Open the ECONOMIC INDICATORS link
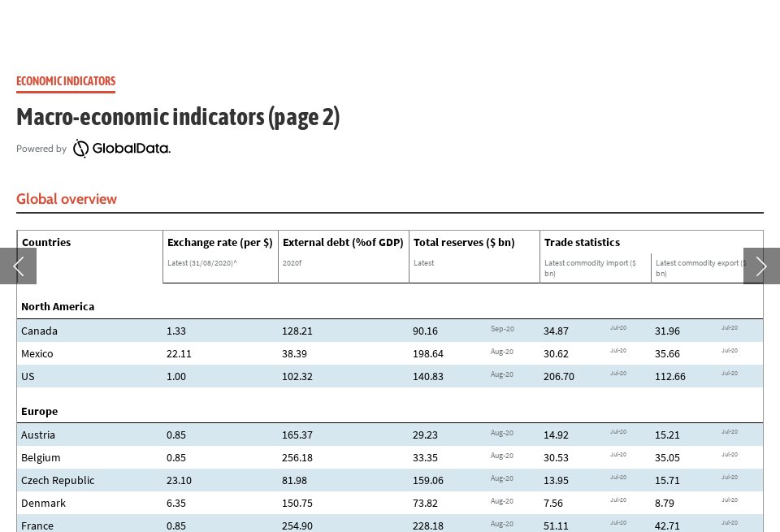This screenshot has width=780, height=532. click(x=66, y=80)
